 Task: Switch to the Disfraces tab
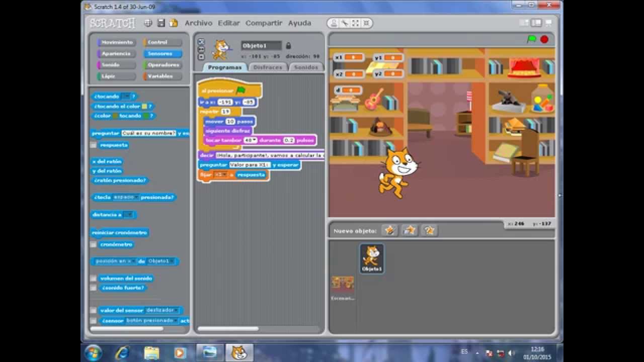(x=268, y=67)
